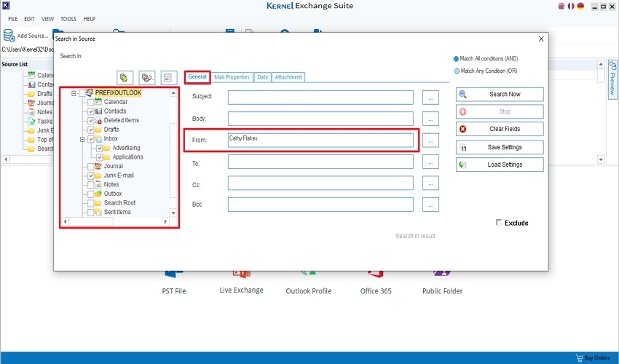Click into the Body input field
Viewport: 619px width, 364px height.
(320, 119)
